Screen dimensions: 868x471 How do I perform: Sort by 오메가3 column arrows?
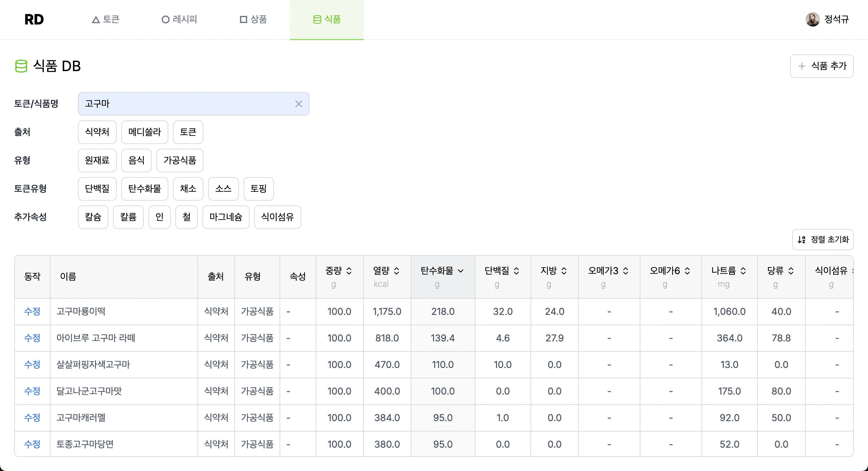(626, 271)
